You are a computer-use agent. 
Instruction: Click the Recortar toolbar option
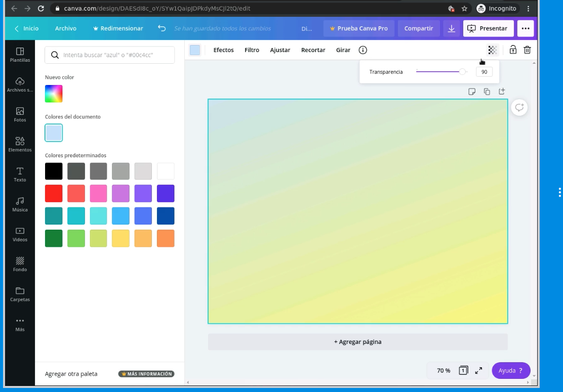coord(313,50)
